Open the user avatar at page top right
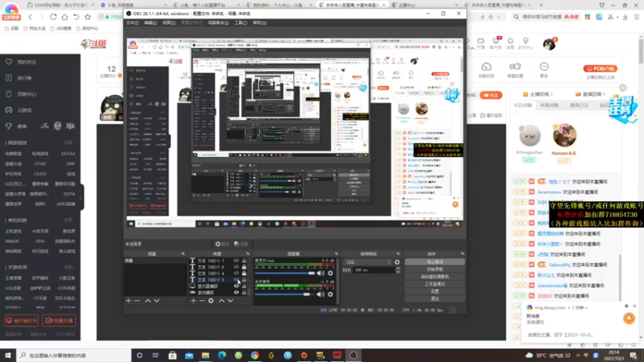 point(549,44)
